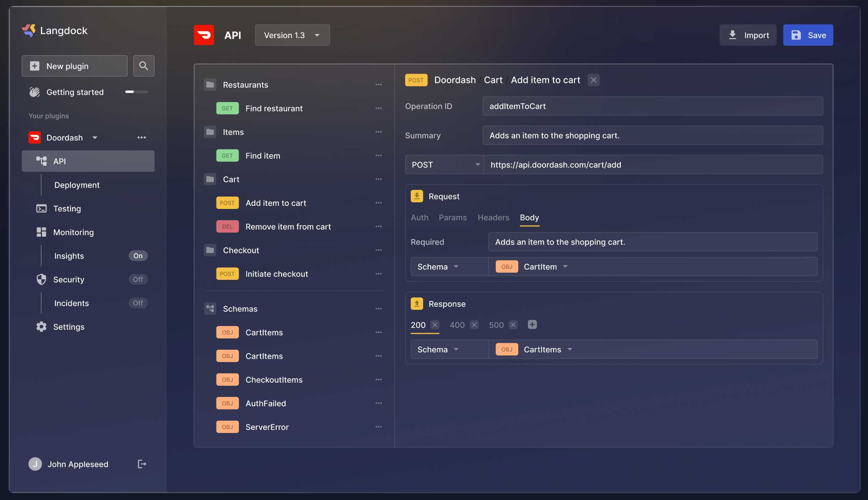This screenshot has height=500, width=868.
Task: Click the Testing terminal icon
Action: 42,209
